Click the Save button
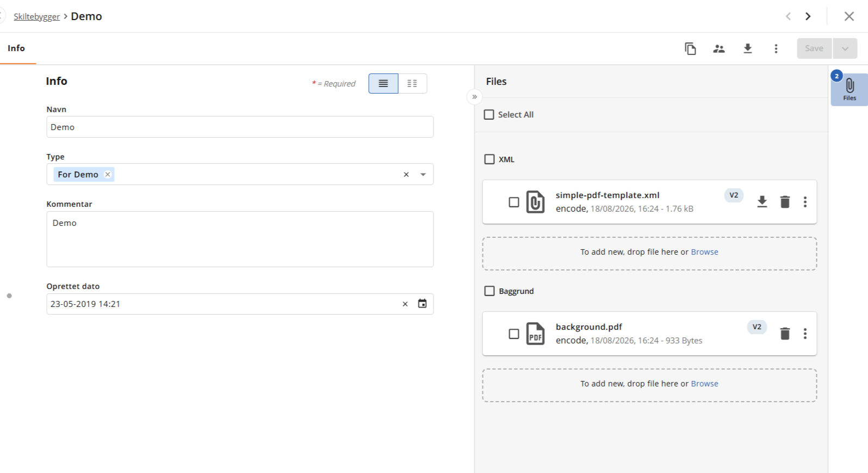Viewport: 868px width, 473px height. pyautogui.click(x=814, y=48)
